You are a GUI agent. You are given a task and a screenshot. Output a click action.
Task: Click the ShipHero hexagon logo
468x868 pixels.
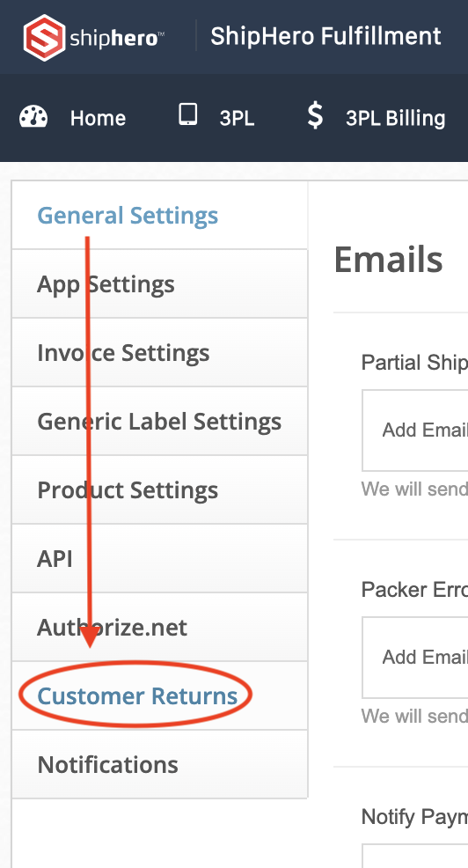click(x=44, y=38)
